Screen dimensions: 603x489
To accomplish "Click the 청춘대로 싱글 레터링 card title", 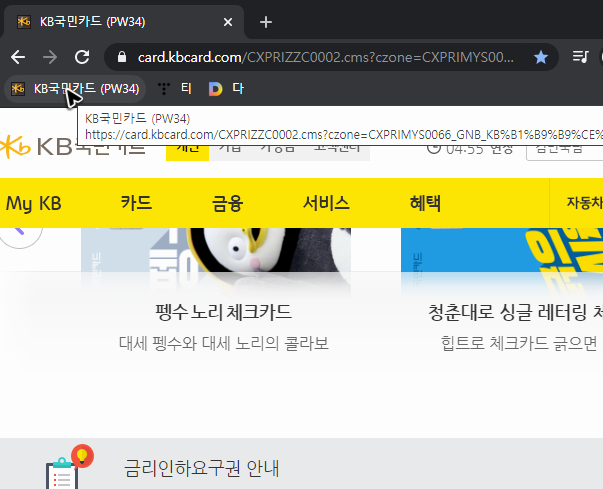I will coord(515,312).
